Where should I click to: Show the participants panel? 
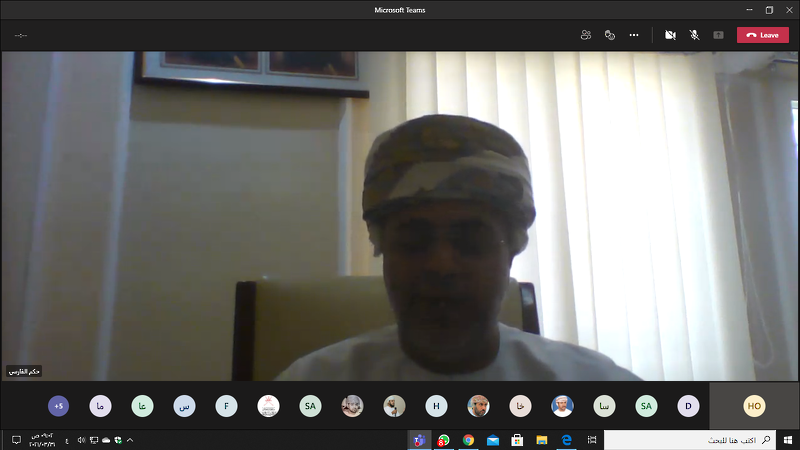(x=585, y=35)
